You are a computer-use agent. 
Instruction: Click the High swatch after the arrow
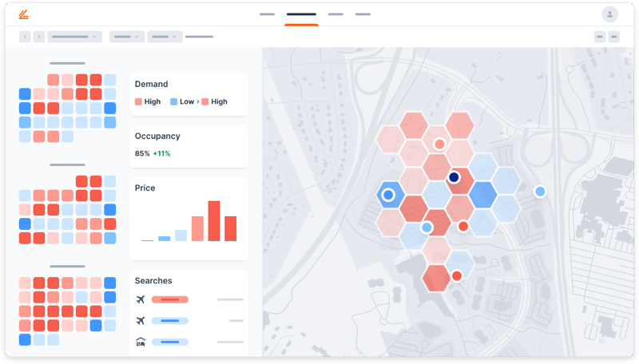pyautogui.click(x=205, y=101)
